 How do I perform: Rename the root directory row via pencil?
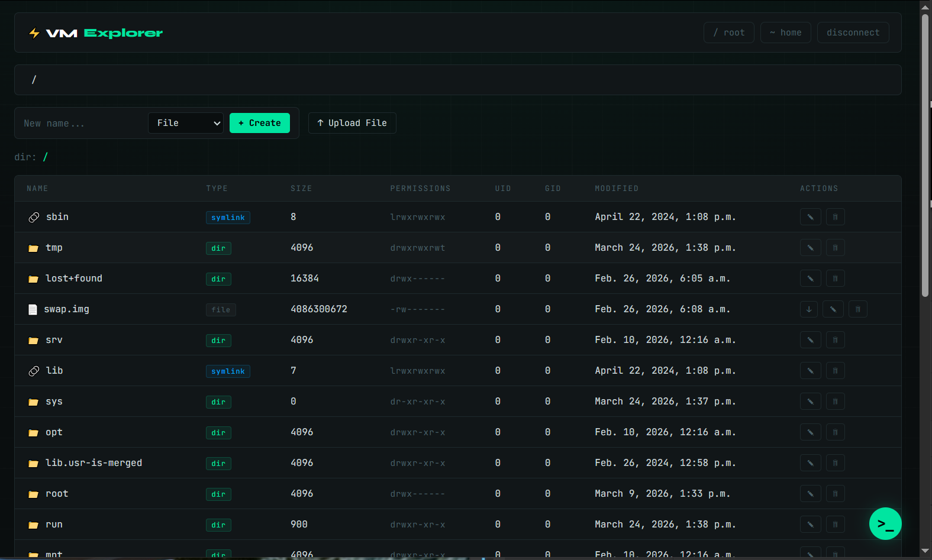click(810, 494)
